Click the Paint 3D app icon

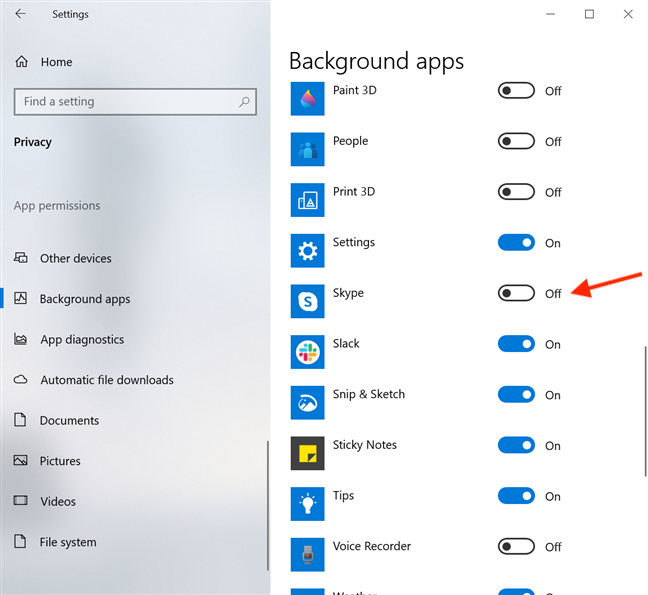pyautogui.click(x=307, y=99)
